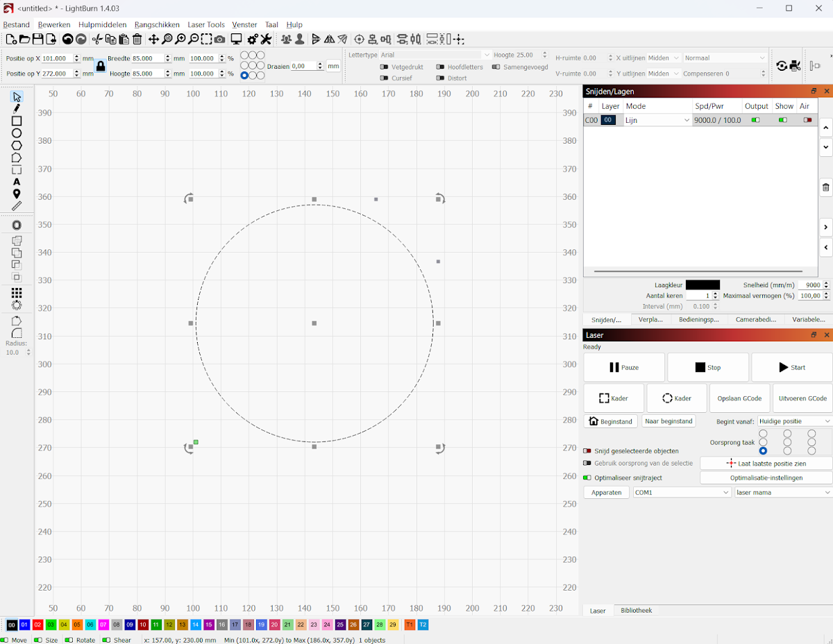Select the Ellipse drawing tool

pyautogui.click(x=17, y=133)
